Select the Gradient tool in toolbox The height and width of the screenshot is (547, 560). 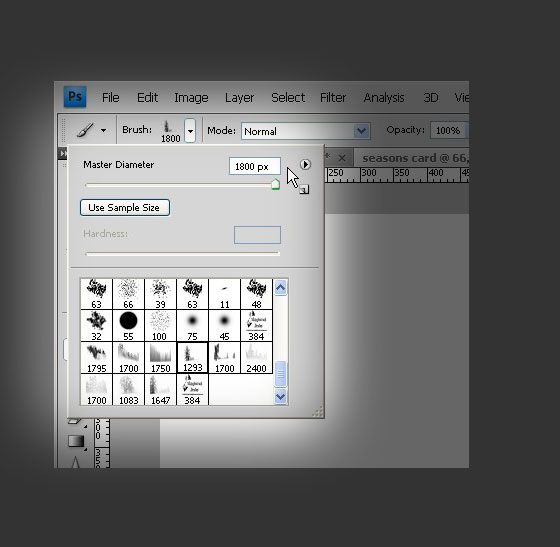(76, 441)
